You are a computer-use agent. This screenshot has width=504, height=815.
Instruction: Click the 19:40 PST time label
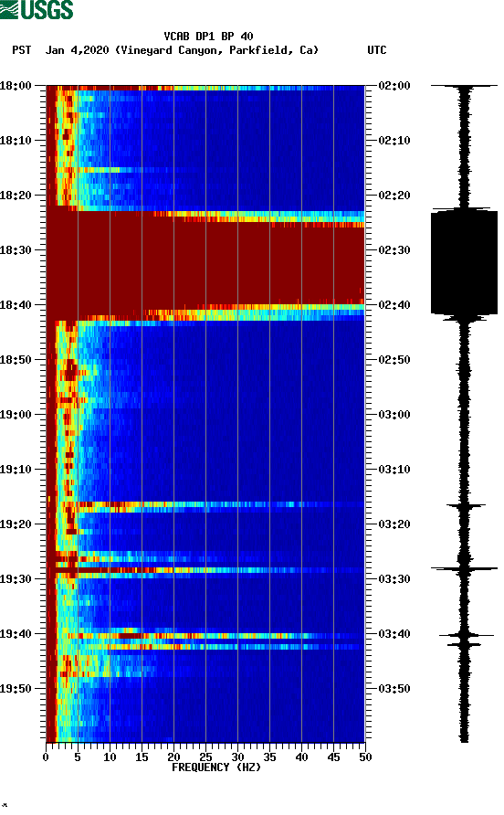tap(16, 634)
